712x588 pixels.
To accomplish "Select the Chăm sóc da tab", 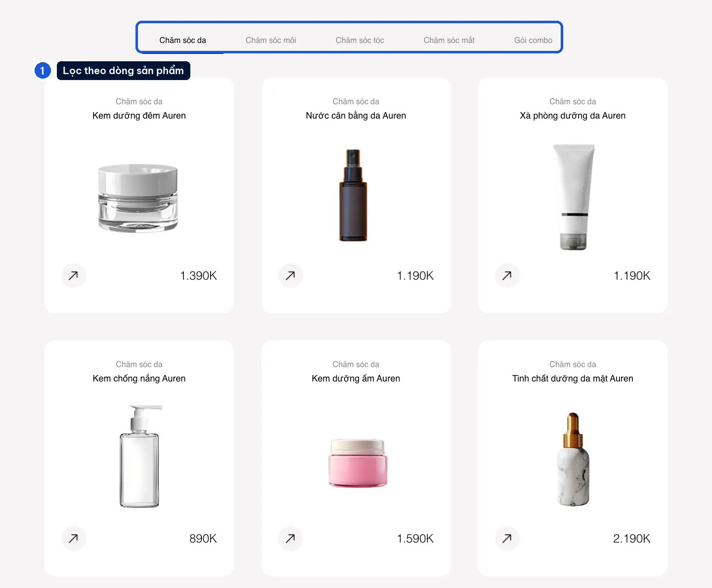I will tap(182, 40).
